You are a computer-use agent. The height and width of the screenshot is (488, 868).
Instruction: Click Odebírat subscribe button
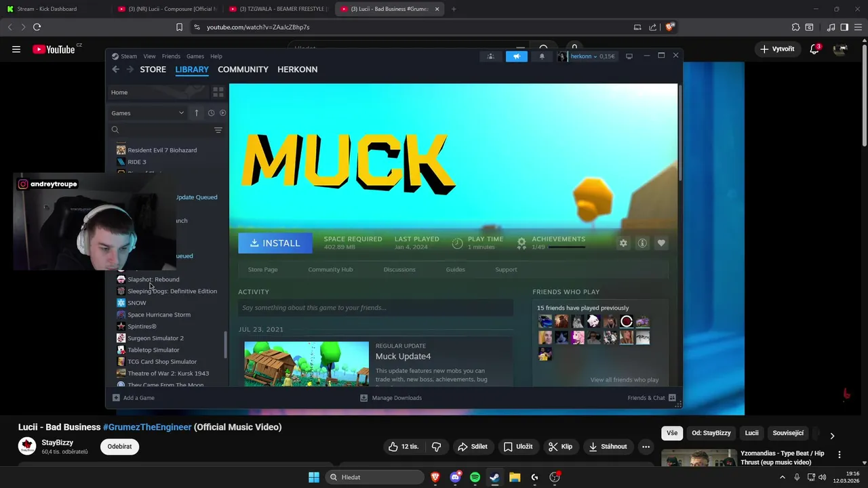(119, 447)
